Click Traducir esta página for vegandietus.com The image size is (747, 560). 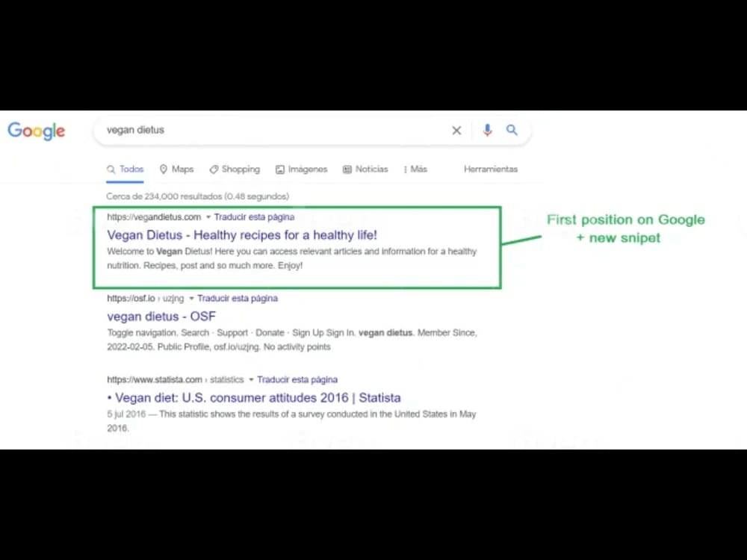coord(254,217)
